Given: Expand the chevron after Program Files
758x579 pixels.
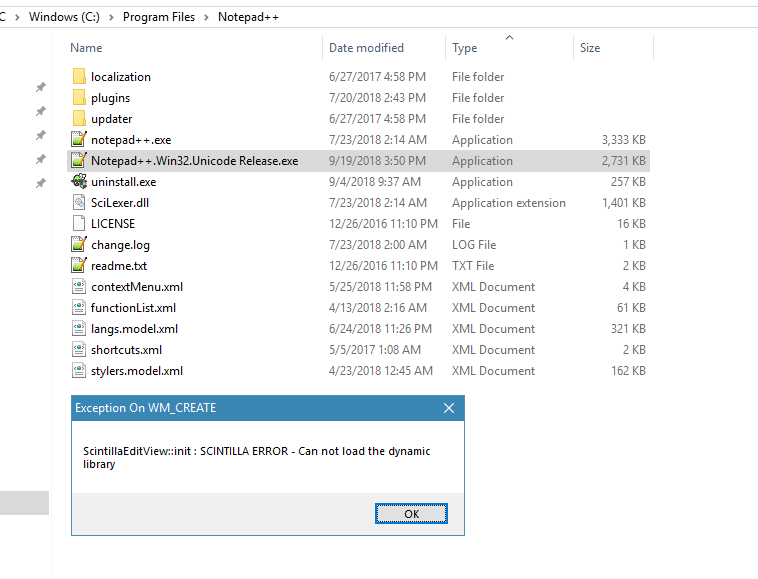Looking at the screenshot, I should [206, 17].
